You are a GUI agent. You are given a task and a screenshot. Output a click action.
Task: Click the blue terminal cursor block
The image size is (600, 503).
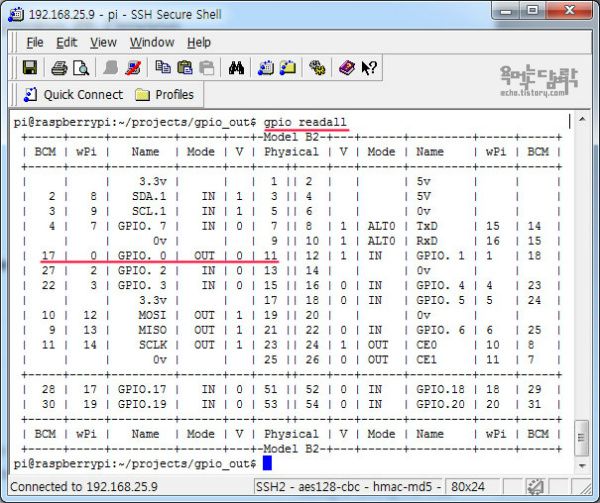(267, 463)
